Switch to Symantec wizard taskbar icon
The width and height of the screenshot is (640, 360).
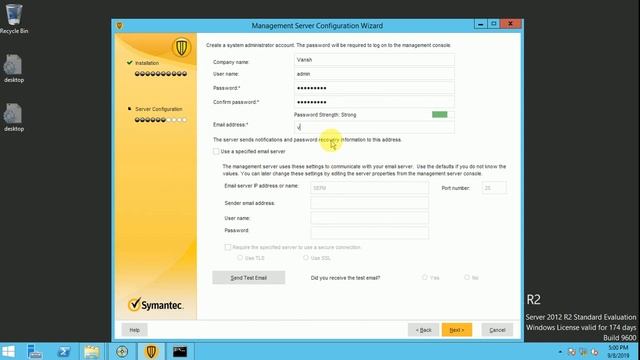tap(151, 351)
